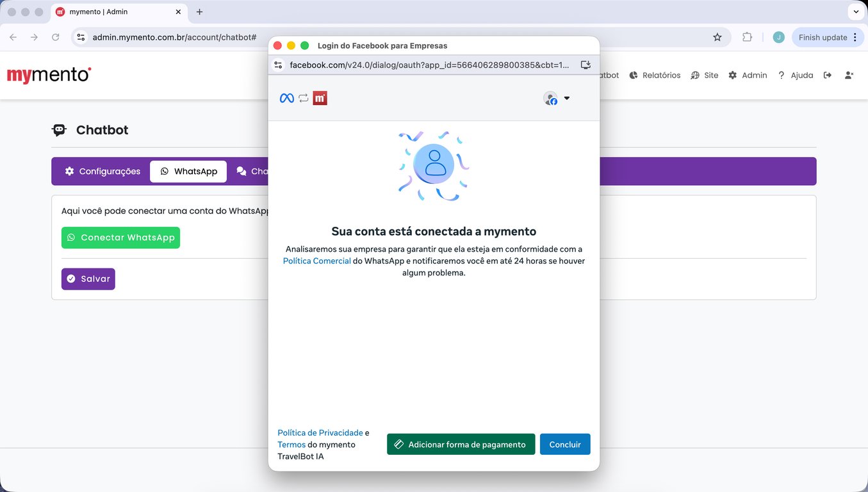Open the Chrome extensions puzzle icon
The image size is (868, 492).
[747, 37]
